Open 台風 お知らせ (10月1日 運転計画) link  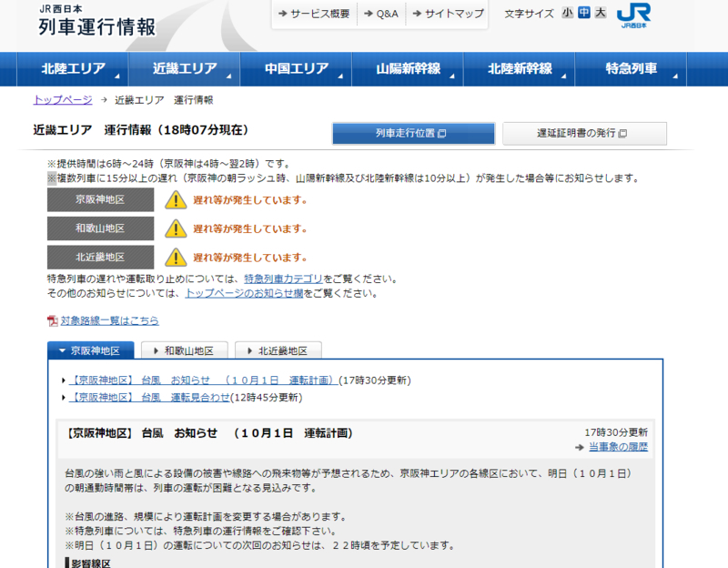pyautogui.click(x=203, y=380)
